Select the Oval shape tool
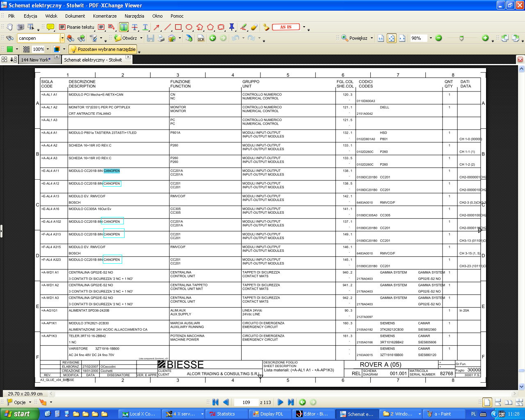This screenshot has width=525, height=420. tap(189, 27)
